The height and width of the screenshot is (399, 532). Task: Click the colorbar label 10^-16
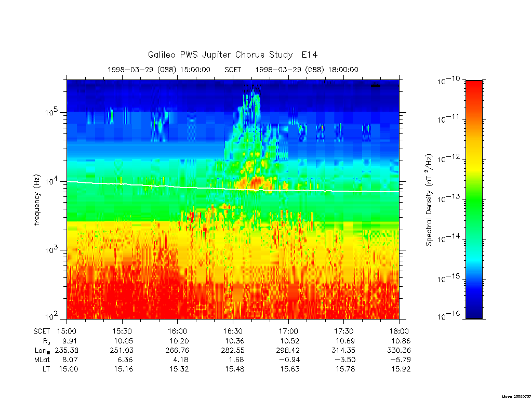[448, 316]
